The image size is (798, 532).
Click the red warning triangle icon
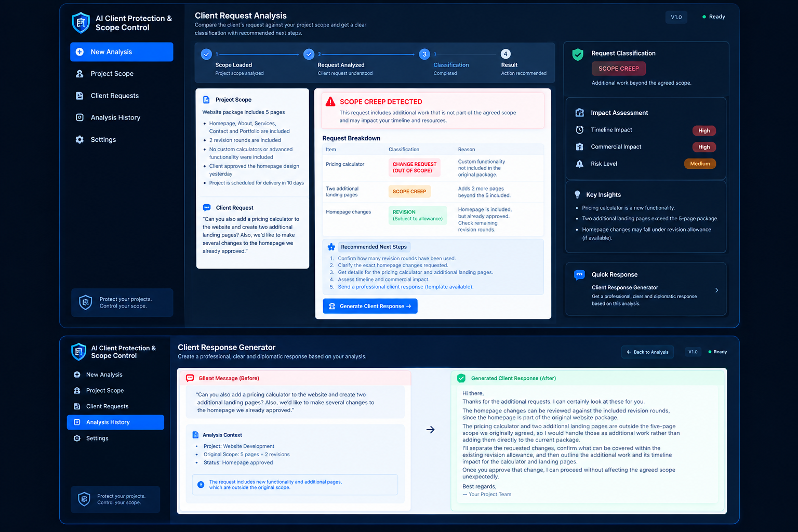pyautogui.click(x=330, y=102)
